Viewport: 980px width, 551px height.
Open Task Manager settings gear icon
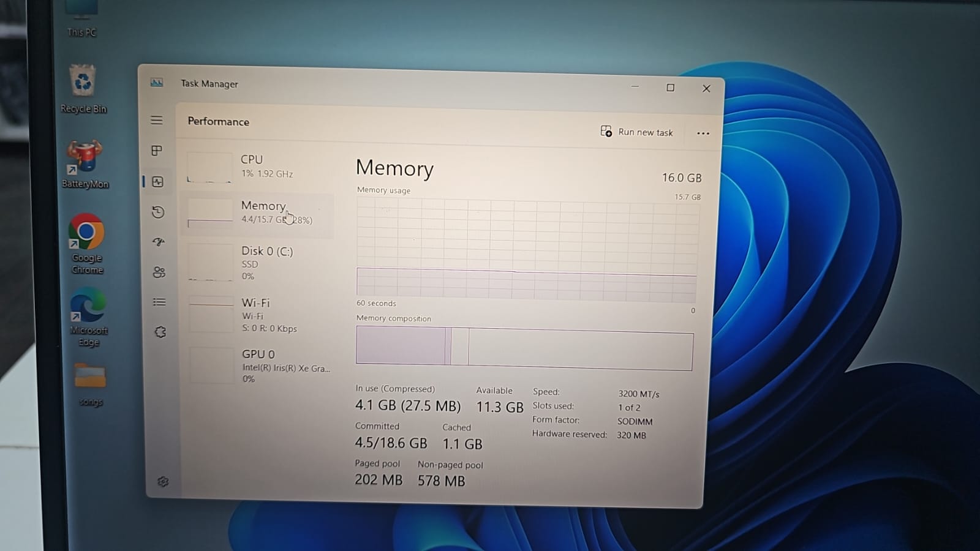(x=163, y=482)
